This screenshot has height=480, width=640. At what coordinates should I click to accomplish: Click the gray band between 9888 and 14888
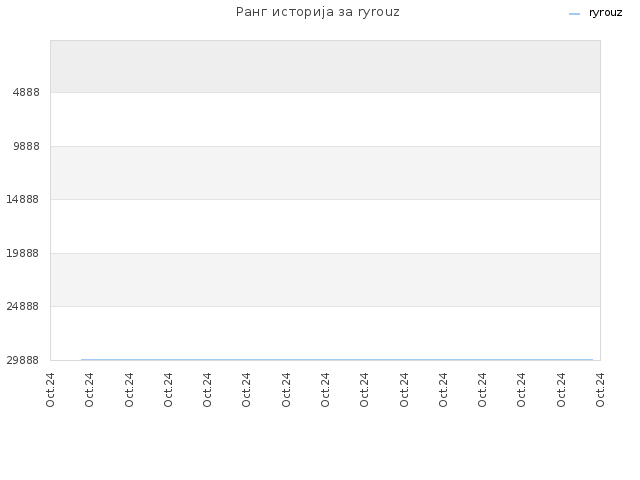click(x=325, y=173)
